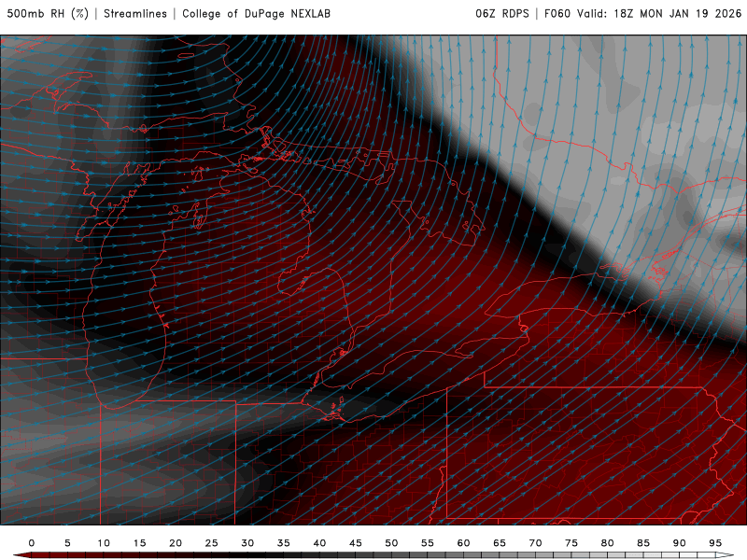747x560 pixels.
Task: Click the "500mb RH (%)" title text
Action: click(x=48, y=13)
